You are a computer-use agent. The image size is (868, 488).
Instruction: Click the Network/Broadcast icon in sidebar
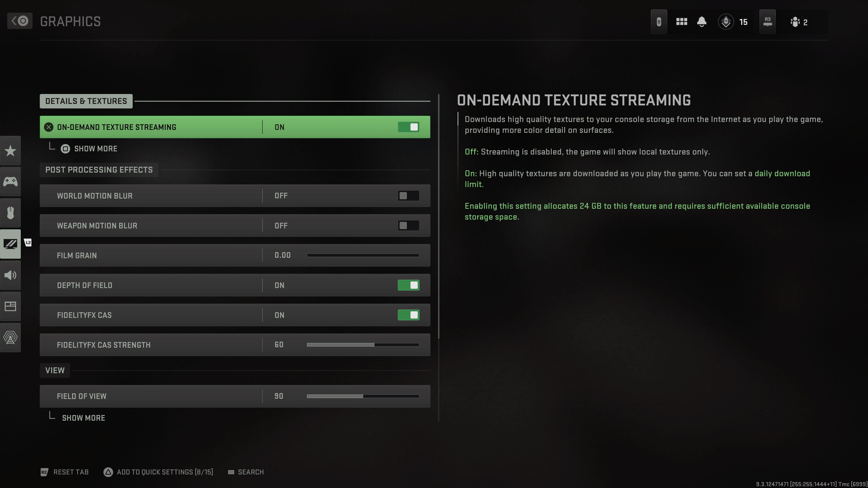(x=10, y=337)
